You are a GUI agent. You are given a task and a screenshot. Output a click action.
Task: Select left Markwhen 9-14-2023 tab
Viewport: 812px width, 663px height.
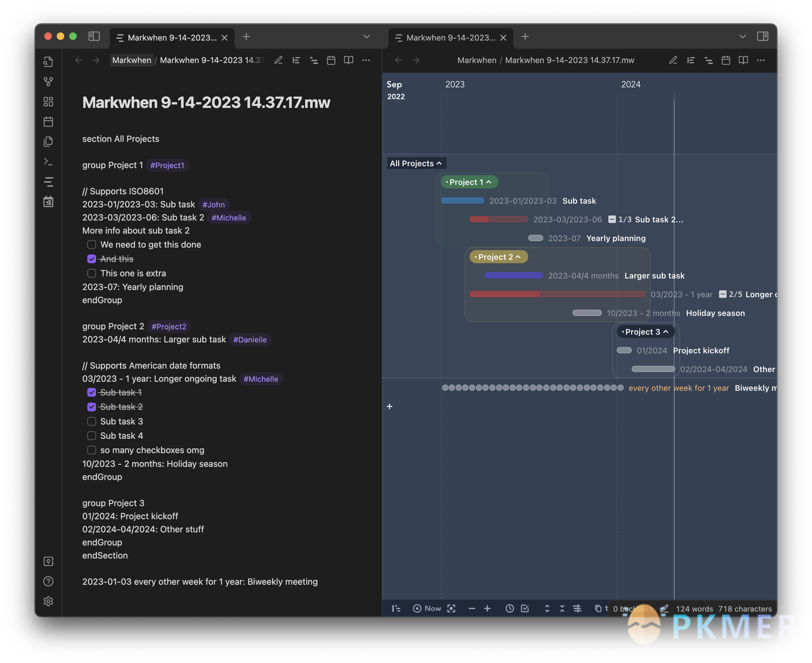(172, 37)
